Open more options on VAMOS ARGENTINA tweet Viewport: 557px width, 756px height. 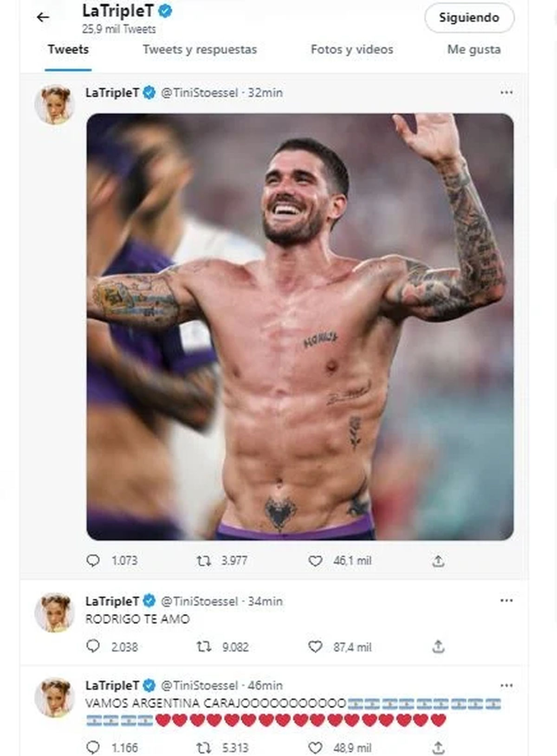(506, 685)
